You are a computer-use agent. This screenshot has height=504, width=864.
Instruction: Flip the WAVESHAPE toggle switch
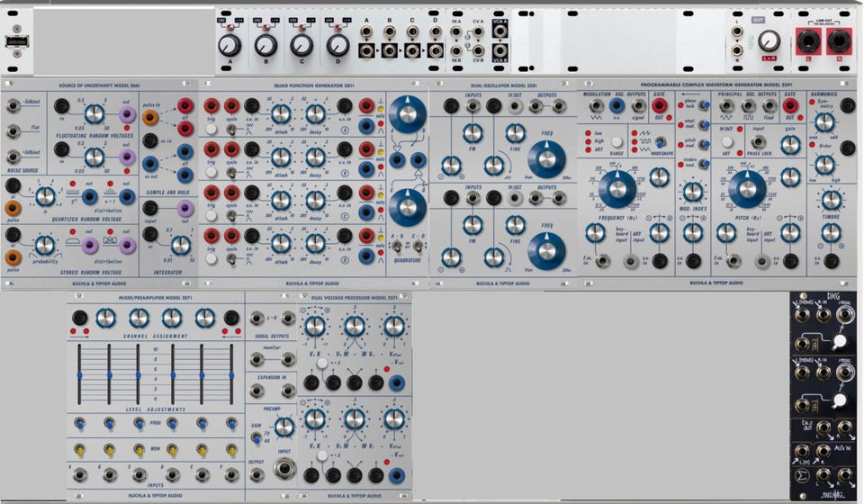pyautogui.click(x=660, y=142)
